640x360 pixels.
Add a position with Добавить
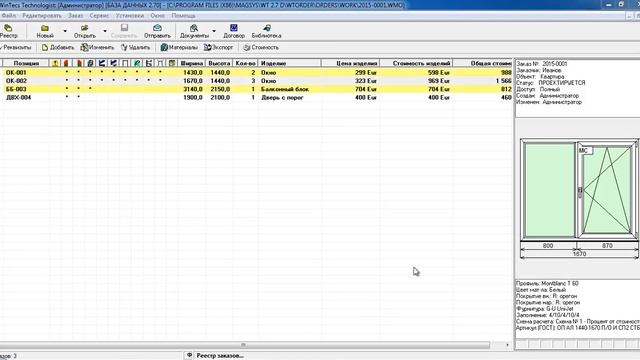pos(58,47)
